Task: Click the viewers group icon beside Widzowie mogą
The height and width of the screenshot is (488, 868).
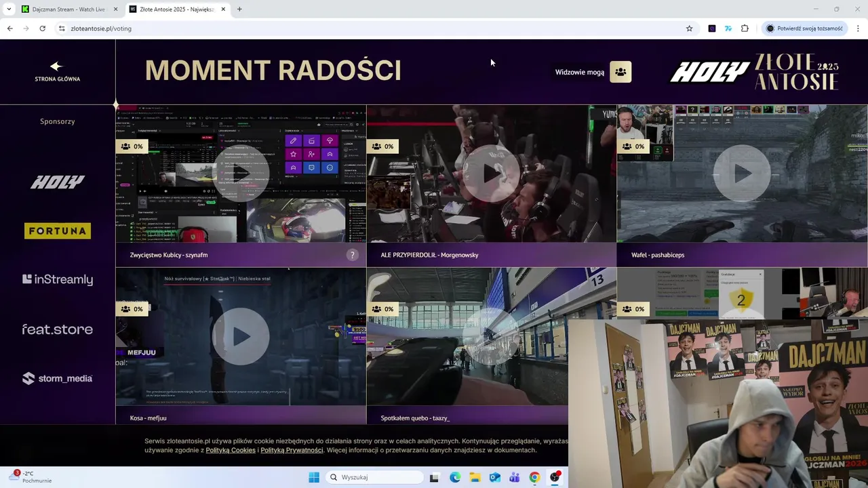Action: [620, 72]
